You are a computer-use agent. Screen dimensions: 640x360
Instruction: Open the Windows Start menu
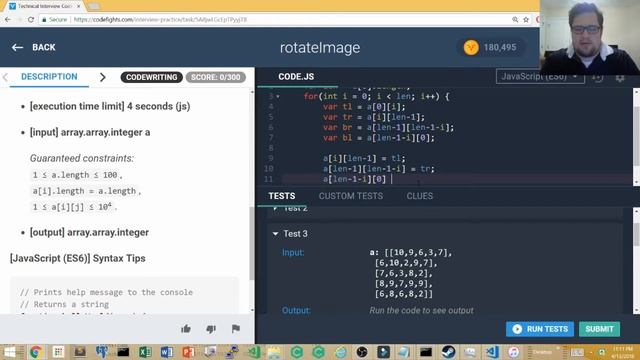tap(9, 351)
